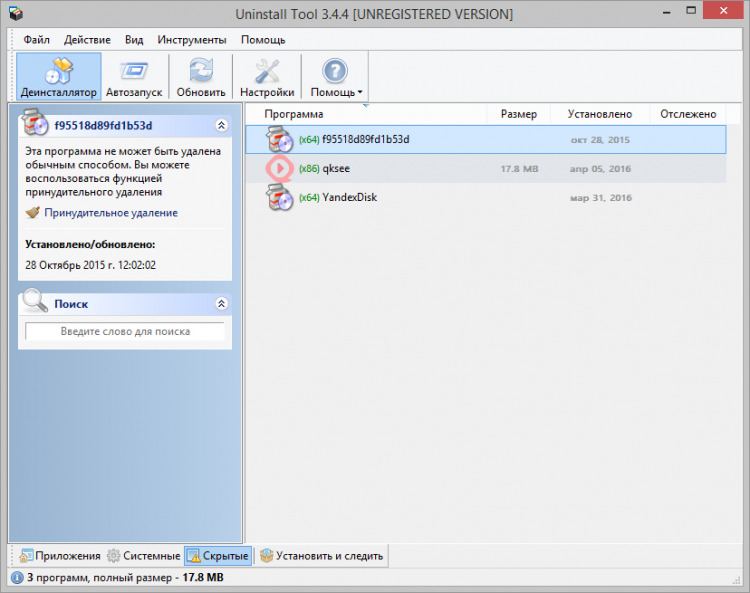Viewport: 750px width, 593px height.
Task: Collapse the Поиск panel
Action: tap(221, 304)
